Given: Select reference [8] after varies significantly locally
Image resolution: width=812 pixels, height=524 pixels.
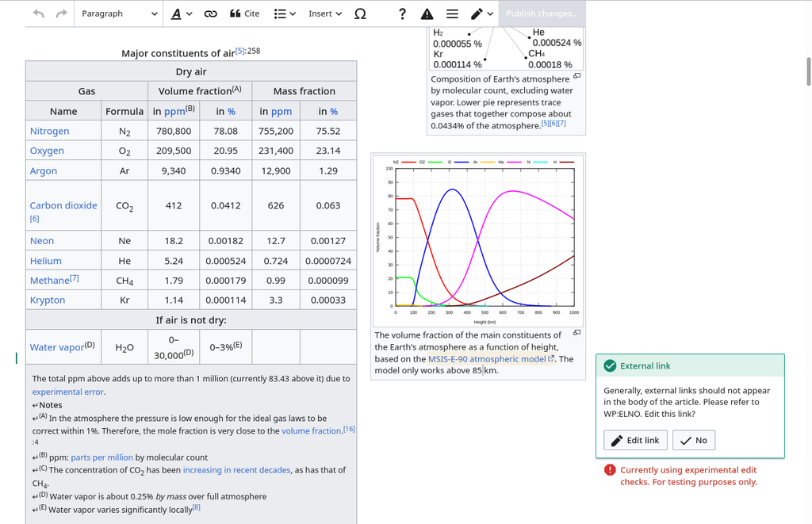Looking at the screenshot, I should [197, 507].
